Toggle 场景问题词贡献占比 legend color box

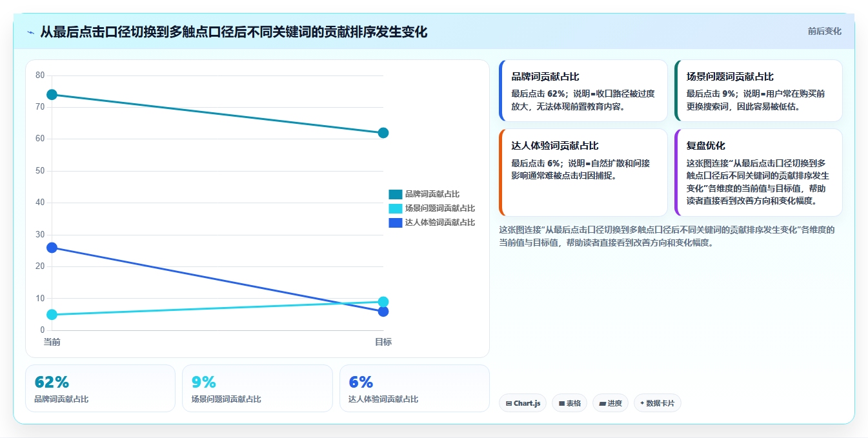pyautogui.click(x=395, y=208)
